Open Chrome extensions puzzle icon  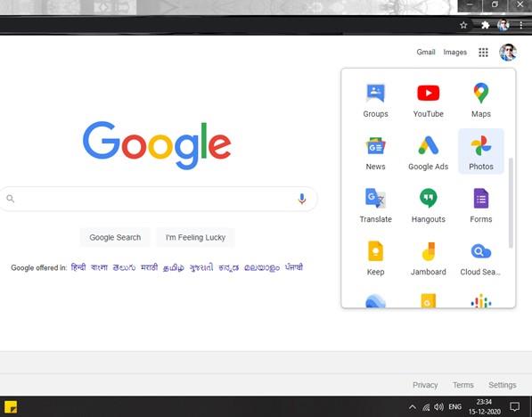485,25
